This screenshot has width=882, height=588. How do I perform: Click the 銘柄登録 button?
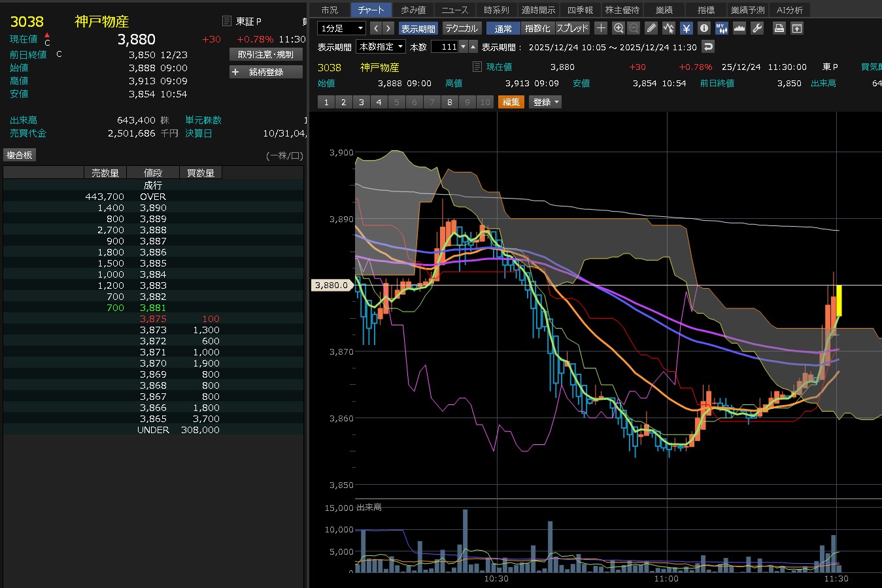point(265,72)
